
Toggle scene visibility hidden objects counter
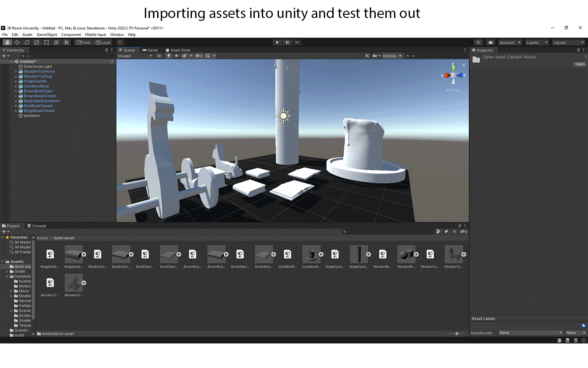coord(199,56)
